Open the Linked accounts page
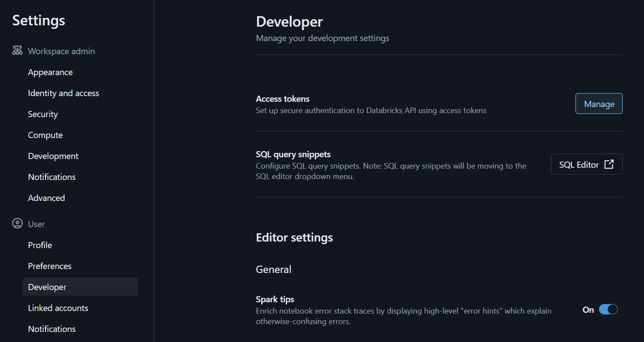Image resolution: width=644 pixels, height=342 pixels. tap(58, 308)
